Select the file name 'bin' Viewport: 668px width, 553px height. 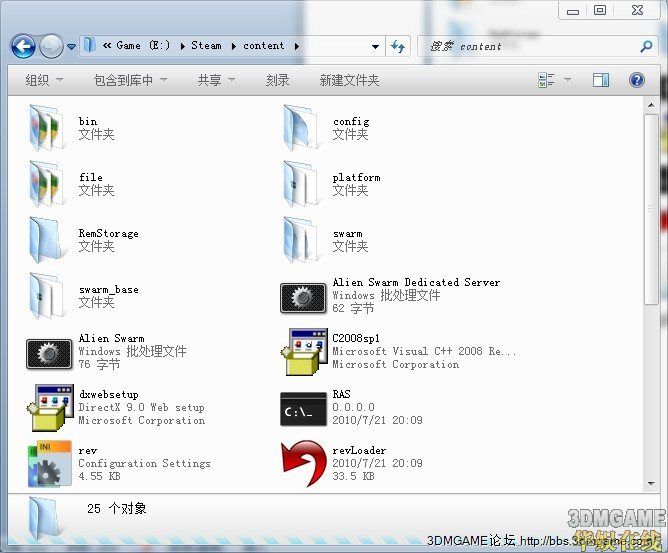pyautogui.click(x=88, y=121)
